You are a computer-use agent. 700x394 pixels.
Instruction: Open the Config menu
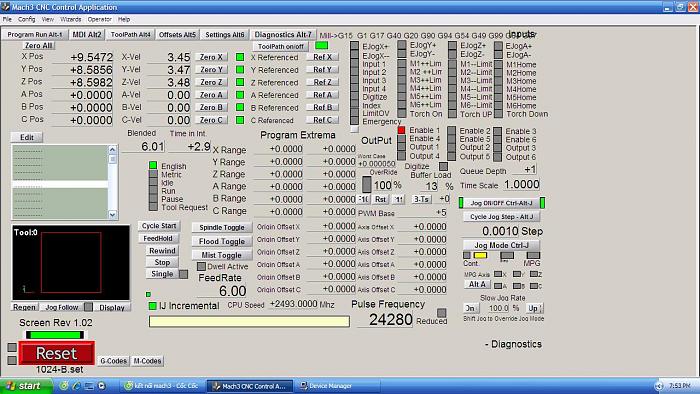tap(26, 19)
